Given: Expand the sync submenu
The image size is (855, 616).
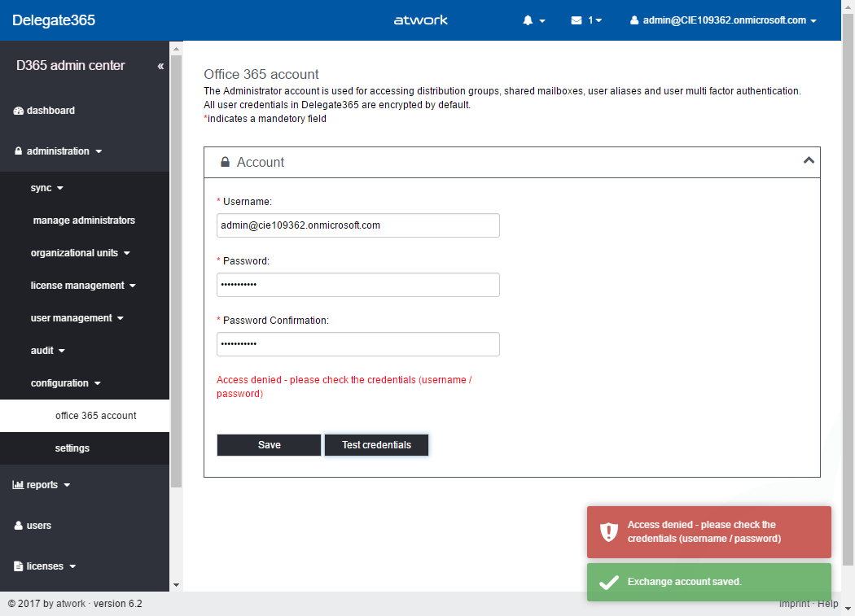Looking at the screenshot, I should point(47,188).
